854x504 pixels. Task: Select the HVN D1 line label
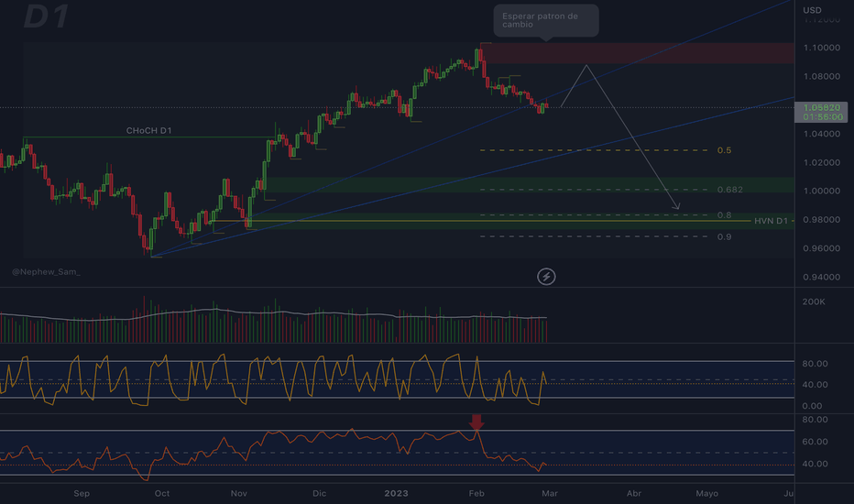(771, 221)
